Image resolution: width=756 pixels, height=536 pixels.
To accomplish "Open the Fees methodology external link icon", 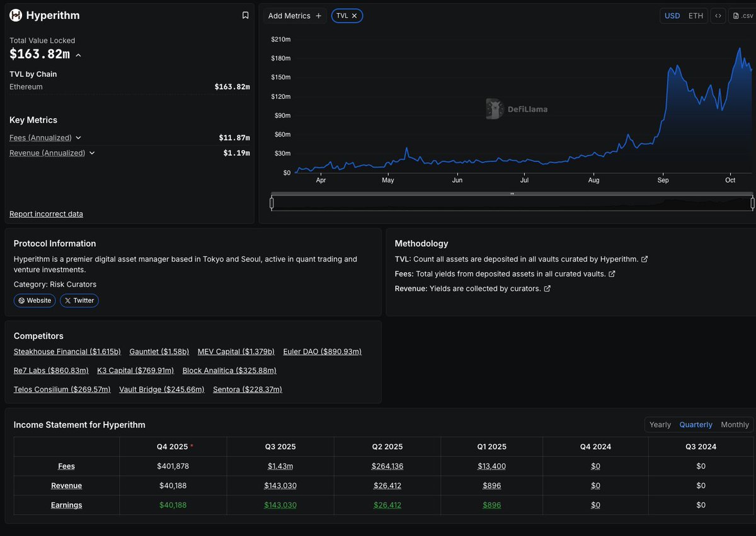I will point(612,274).
